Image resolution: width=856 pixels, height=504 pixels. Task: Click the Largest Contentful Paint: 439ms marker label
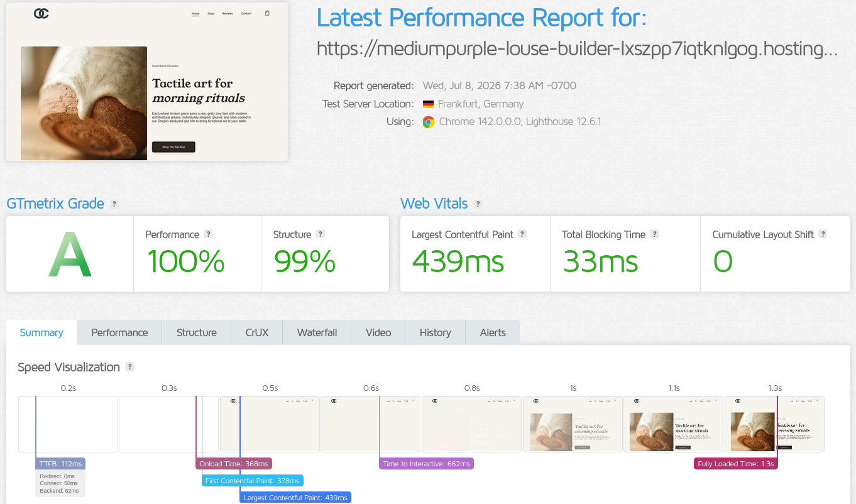tap(295, 498)
